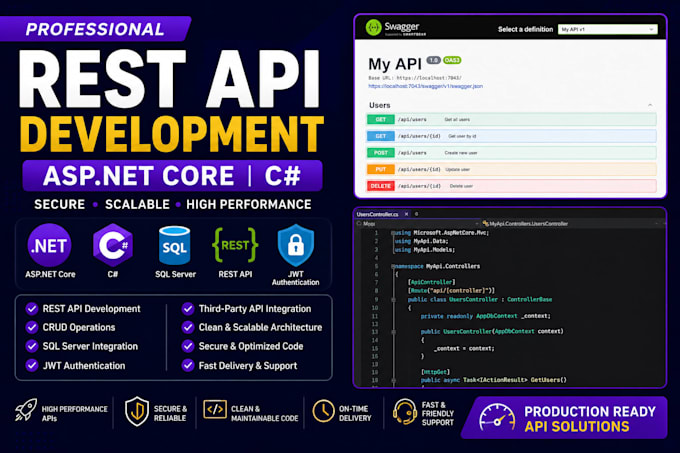Click the Professional ribbon label
Image resolution: width=680 pixels, height=453 pixels.
click(x=95, y=29)
